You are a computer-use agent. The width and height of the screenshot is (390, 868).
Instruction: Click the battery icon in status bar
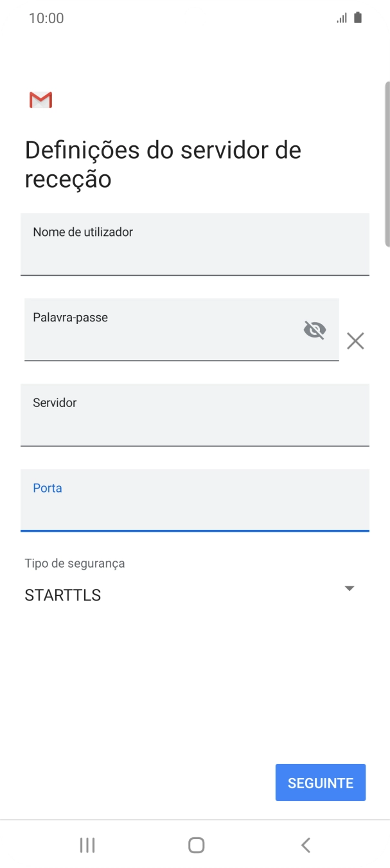356,17
